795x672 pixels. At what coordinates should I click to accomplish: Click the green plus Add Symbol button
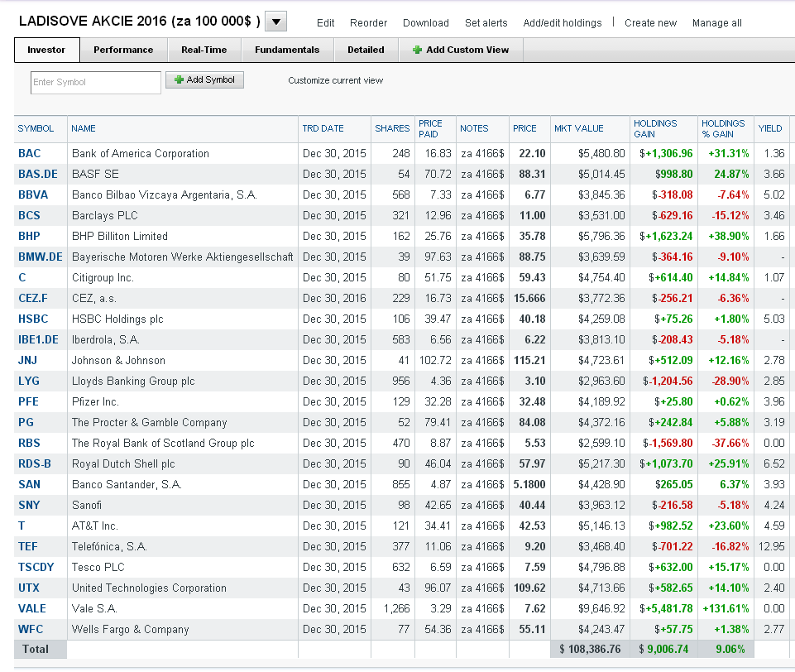pyautogui.click(x=205, y=79)
